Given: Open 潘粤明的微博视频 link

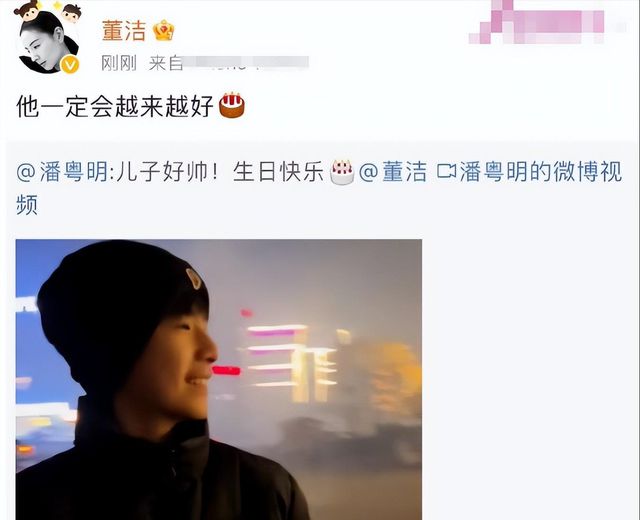Looking at the screenshot, I should click(x=541, y=171).
